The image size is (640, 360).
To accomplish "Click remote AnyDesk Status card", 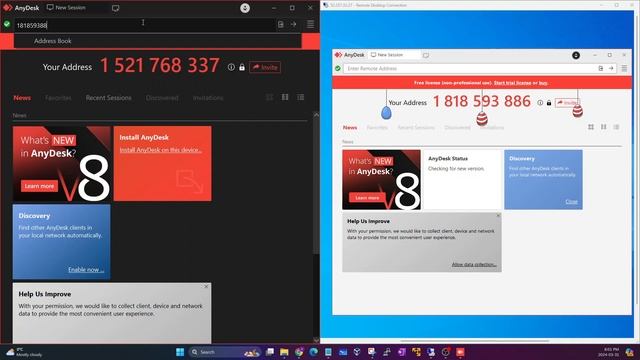I will tap(462, 180).
